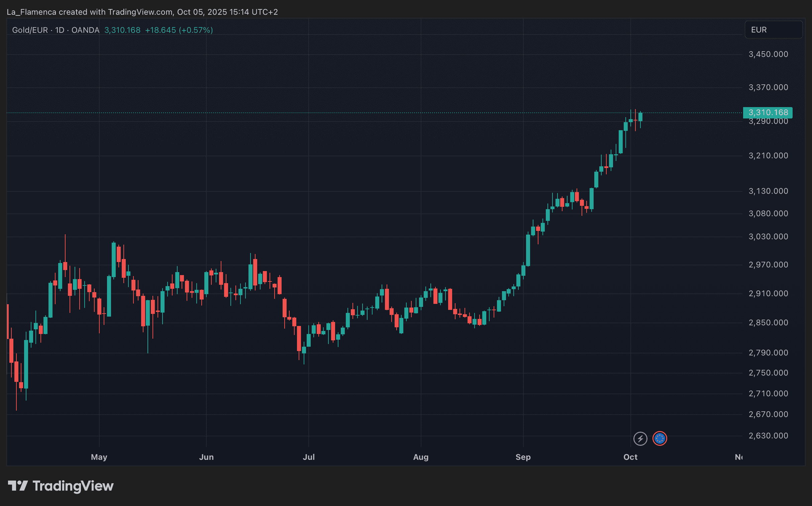Screen dimensions: 812x506
Task: Click the +18.645 (+0.57%) change value
Action: pyautogui.click(x=179, y=30)
